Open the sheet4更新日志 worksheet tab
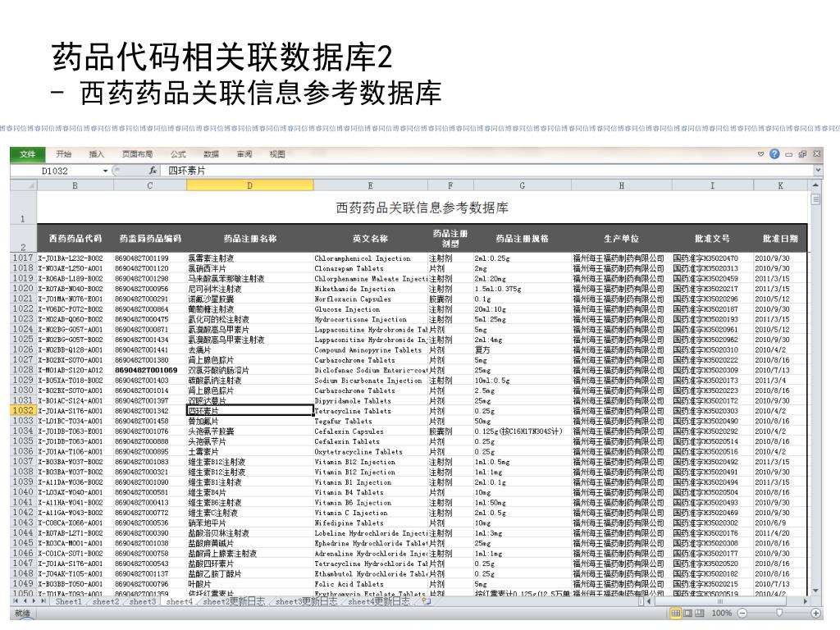Image resolution: width=840 pixels, height=630 pixels. click(x=379, y=601)
